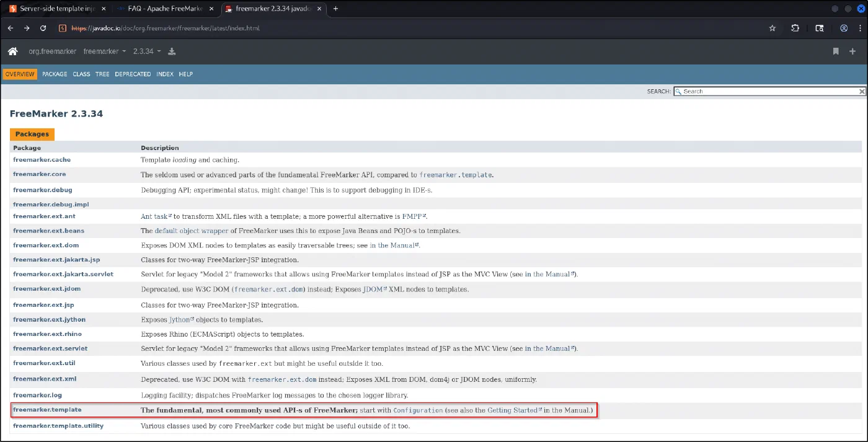Open the INDEX navigation item
The width and height of the screenshot is (868, 442).
[x=165, y=74]
